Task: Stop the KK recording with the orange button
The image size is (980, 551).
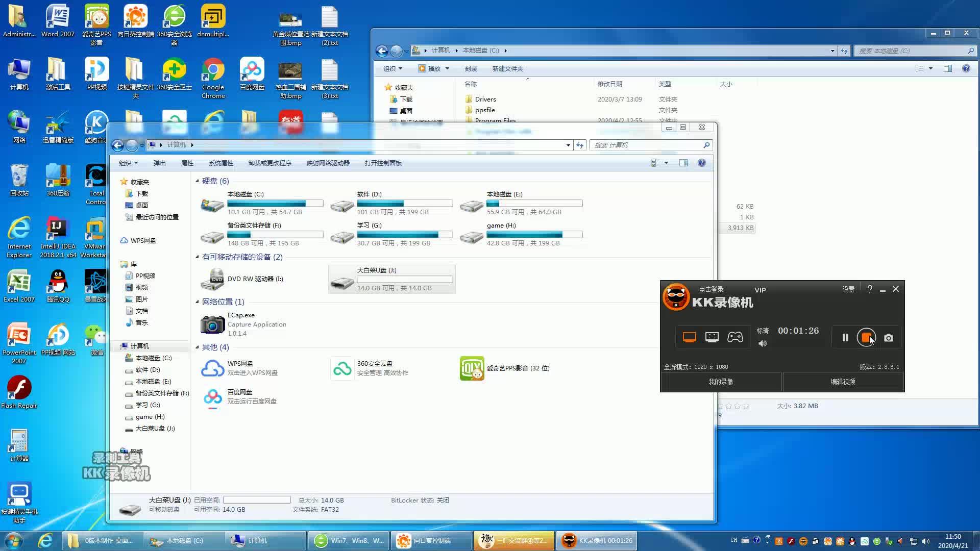Action: (x=866, y=338)
